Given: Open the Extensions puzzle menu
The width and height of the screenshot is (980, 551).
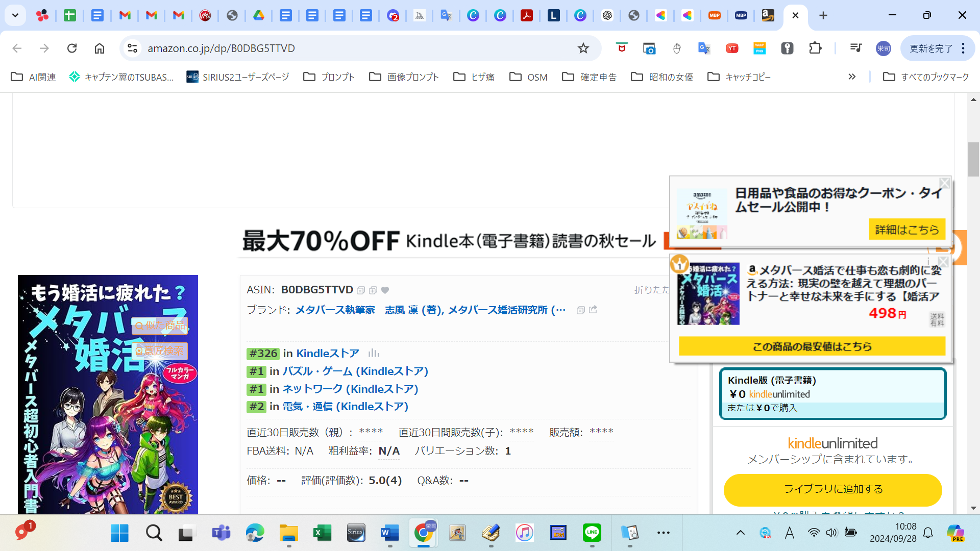Looking at the screenshot, I should pyautogui.click(x=815, y=48).
